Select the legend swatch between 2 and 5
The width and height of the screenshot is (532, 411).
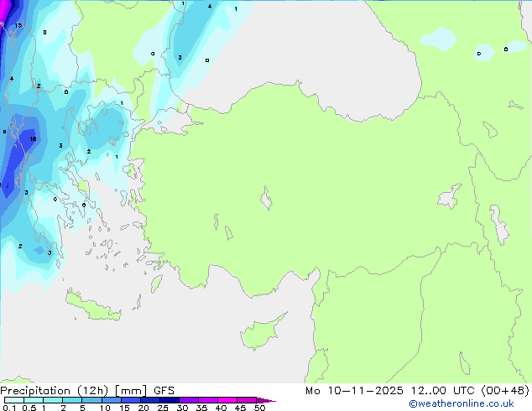(72, 400)
